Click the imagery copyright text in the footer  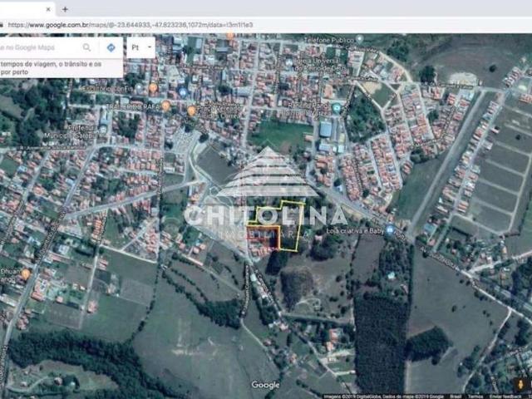coord(383,397)
